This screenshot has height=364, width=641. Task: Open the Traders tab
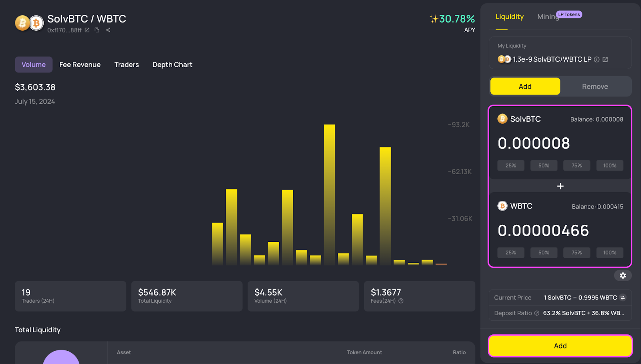(127, 64)
